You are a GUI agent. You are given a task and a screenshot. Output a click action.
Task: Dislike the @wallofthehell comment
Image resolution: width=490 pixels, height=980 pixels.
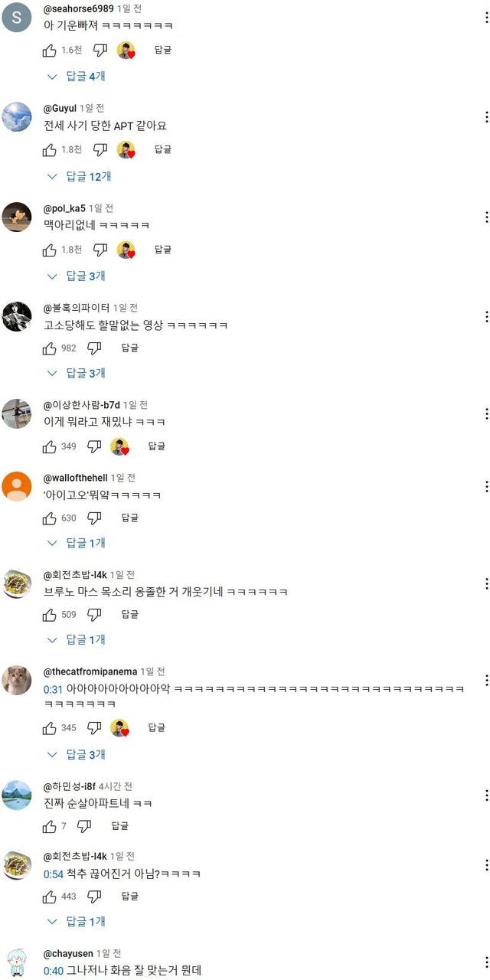tap(94, 518)
